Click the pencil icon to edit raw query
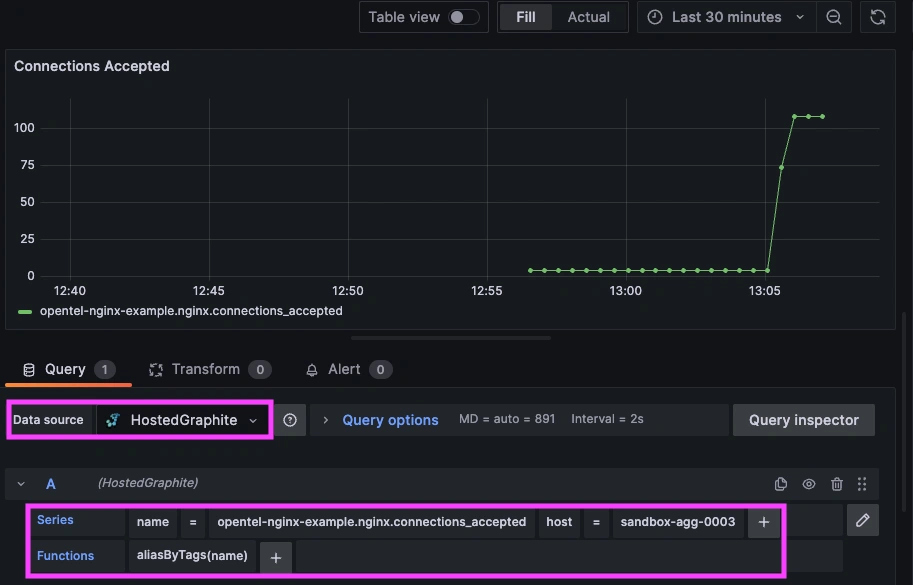 coord(862,520)
